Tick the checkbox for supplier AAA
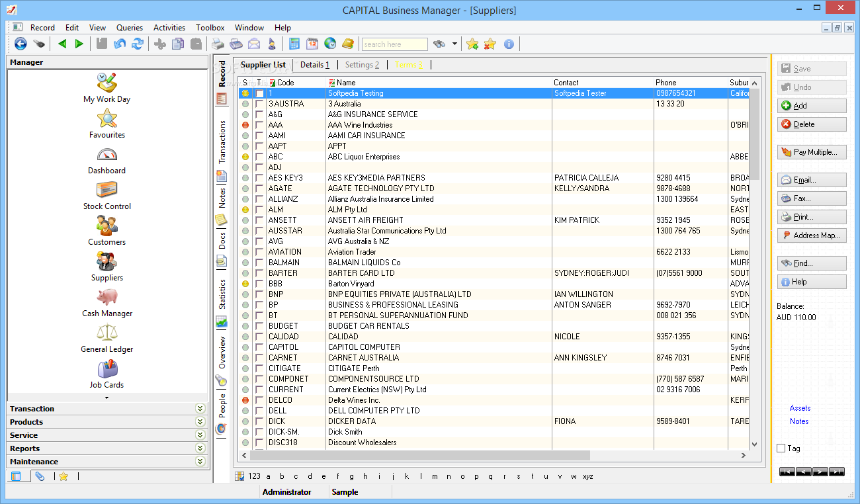The height and width of the screenshot is (504, 860). pos(259,125)
